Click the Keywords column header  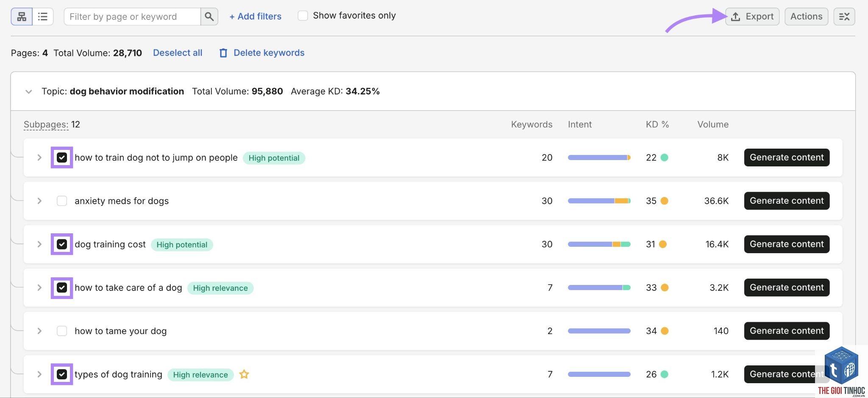click(531, 124)
